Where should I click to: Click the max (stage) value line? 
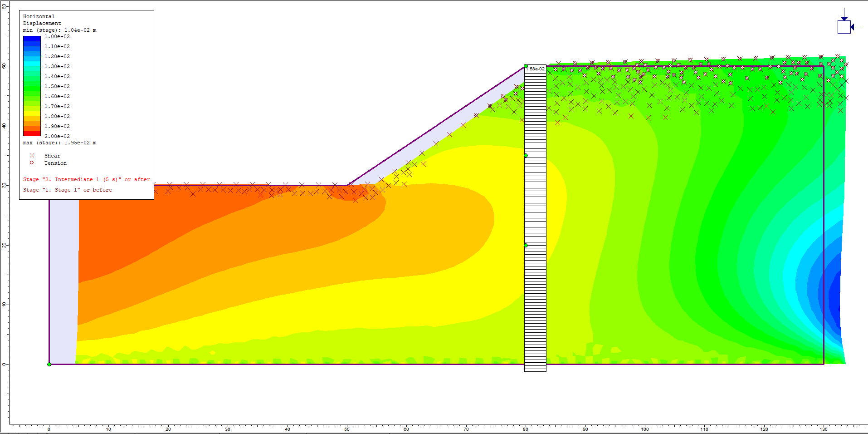point(59,143)
